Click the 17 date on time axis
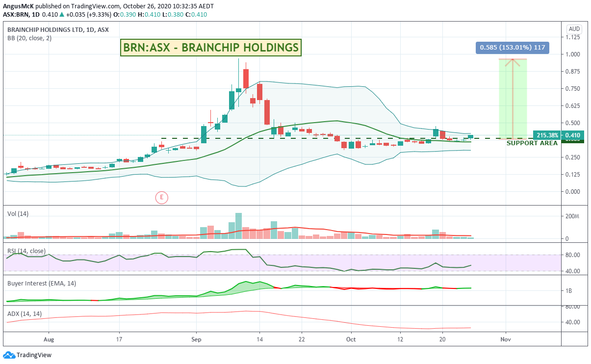The image size is (591, 364). point(119,339)
